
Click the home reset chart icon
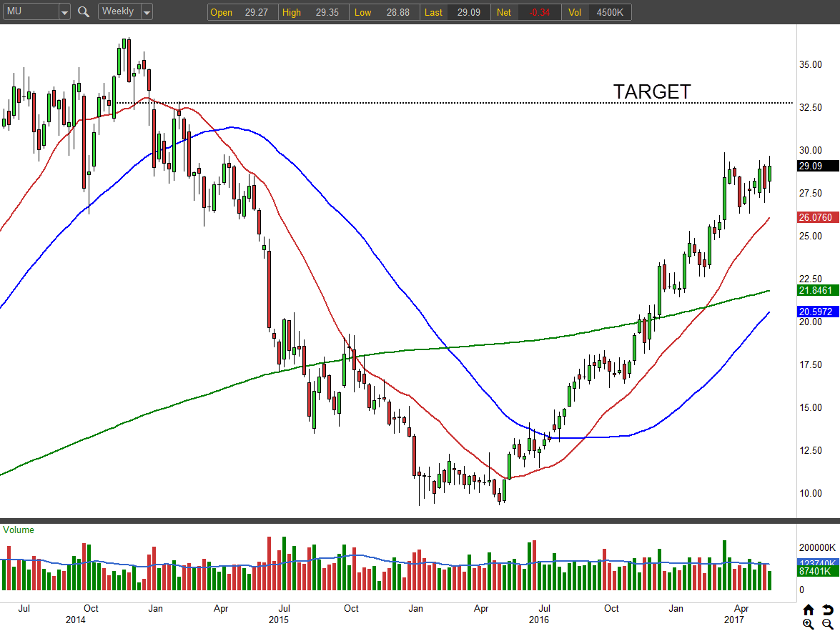[x=809, y=610]
